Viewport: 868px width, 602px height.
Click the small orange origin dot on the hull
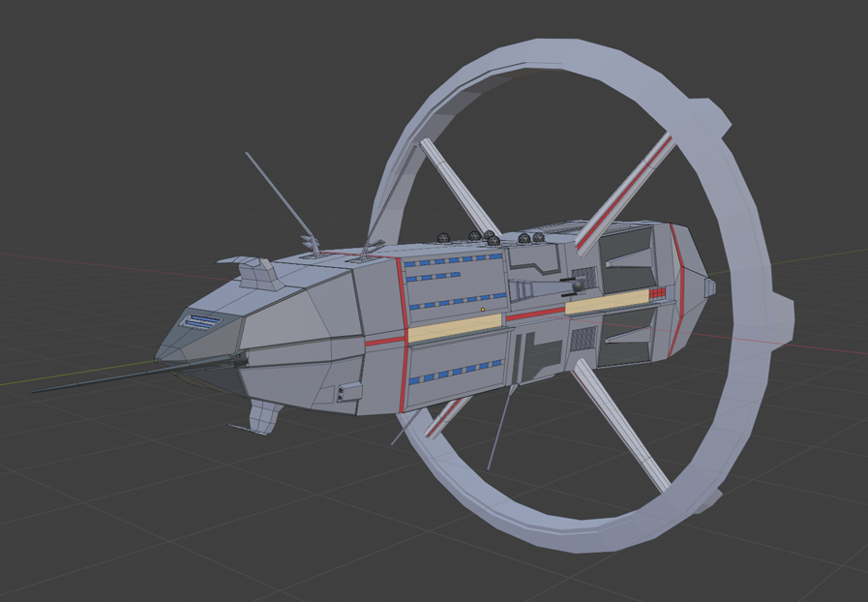pyautogui.click(x=483, y=310)
